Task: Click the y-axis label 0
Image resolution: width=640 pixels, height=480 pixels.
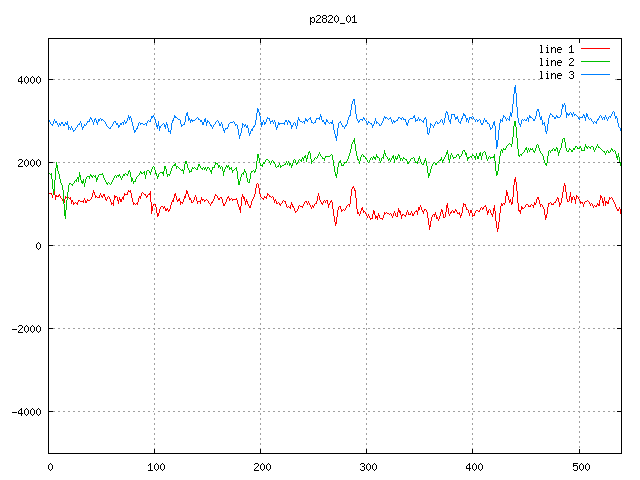Action: point(38,246)
